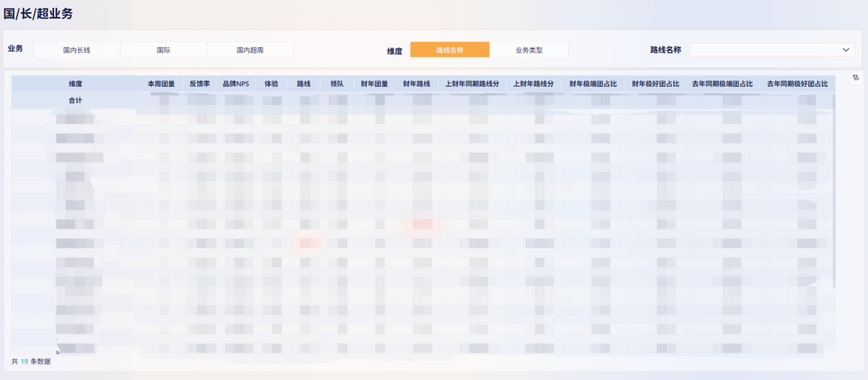Screen dimensions: 868x380
Task: Sort by the 品牌NPS column header
Action: coord(235,84)
